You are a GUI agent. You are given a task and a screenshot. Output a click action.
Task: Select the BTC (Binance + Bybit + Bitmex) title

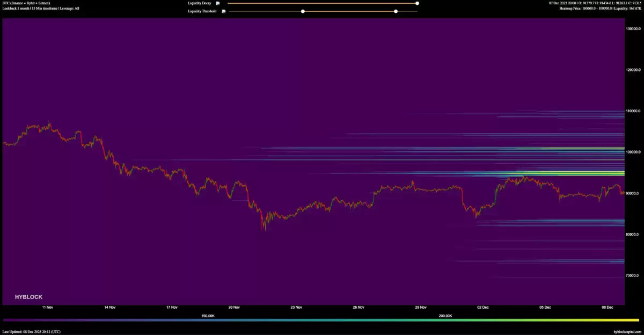tap(26, 3)
